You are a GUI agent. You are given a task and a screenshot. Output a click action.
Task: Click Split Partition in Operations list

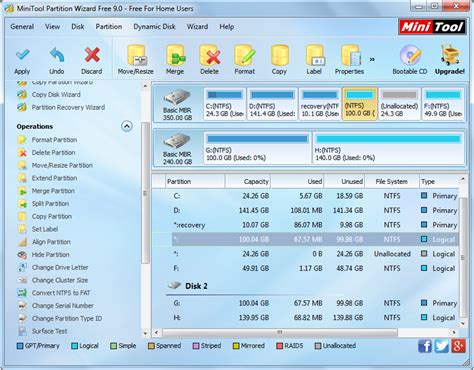point(50,204)
